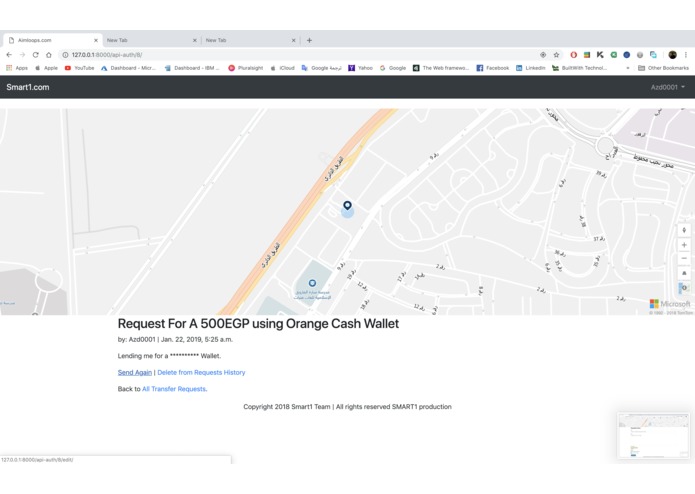Open the map style picker control
The image size is (695, 494).
(684, 288)
